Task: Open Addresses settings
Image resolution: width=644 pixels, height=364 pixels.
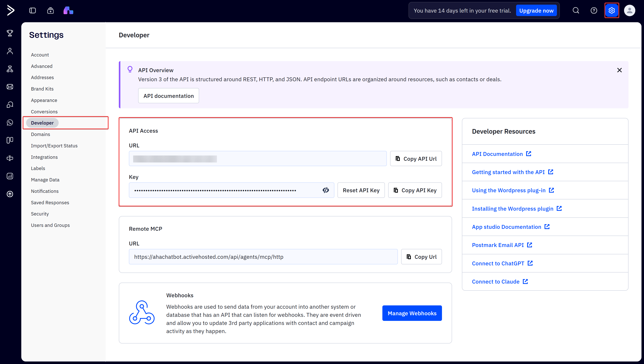Action: (42, 78)
